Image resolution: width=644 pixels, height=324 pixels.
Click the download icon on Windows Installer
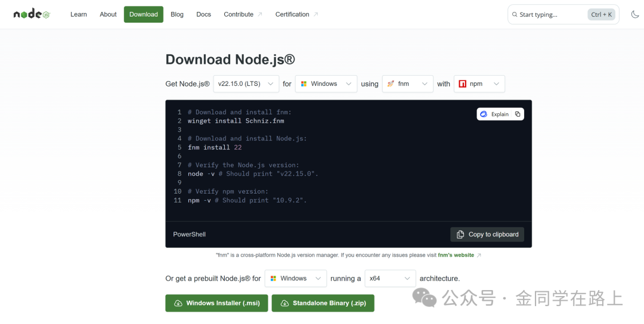tap(178, 303)
